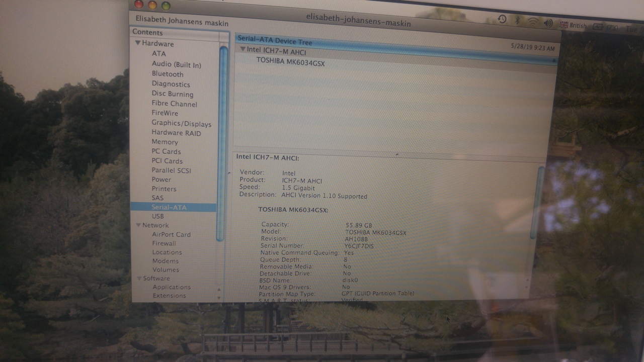Select Modems under Network
Viewport: 644px width, 362px height.
pos(166,261)
